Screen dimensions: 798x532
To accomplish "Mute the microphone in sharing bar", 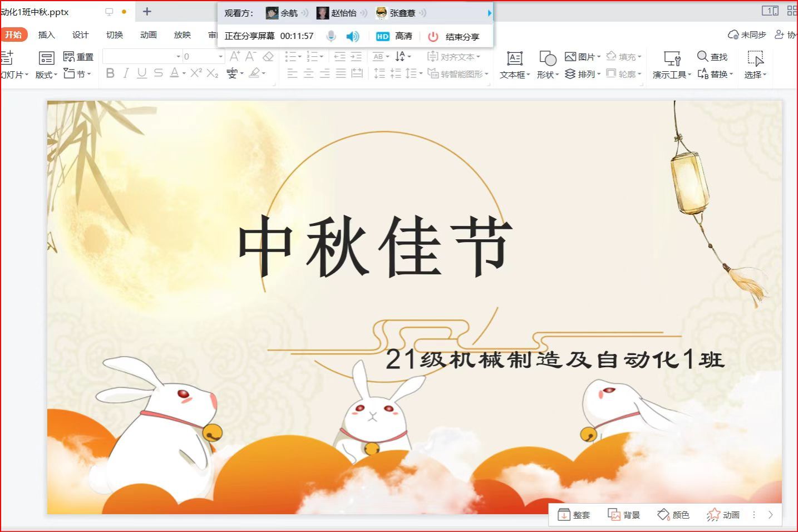I will pyautogui.click(x=331, y=36).
